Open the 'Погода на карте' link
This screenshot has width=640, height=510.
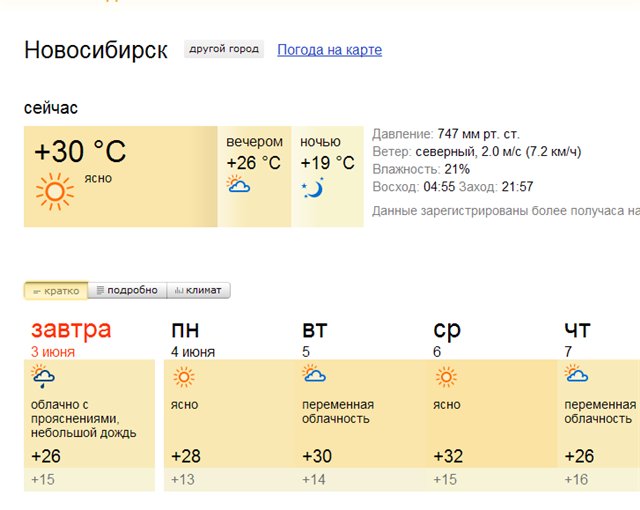(x=329, y=50)
